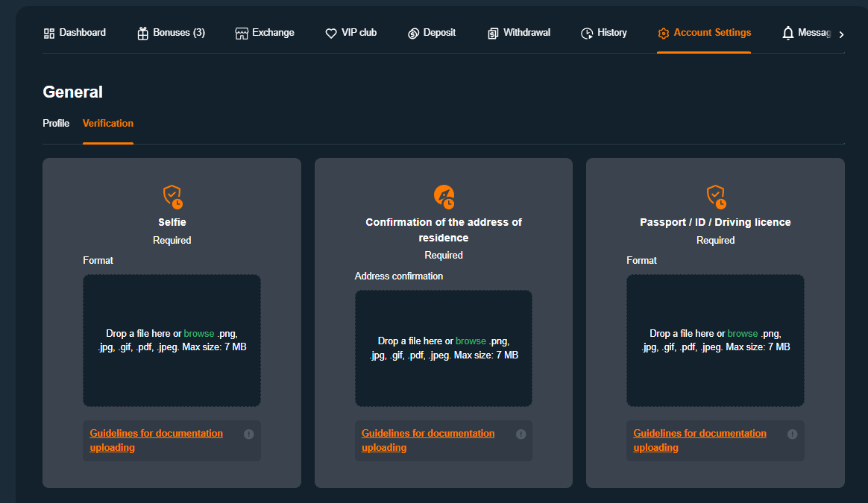Screen dimensions: 868x503
Task: Click the address confirmation compass icon
Action: coord(444,197)
